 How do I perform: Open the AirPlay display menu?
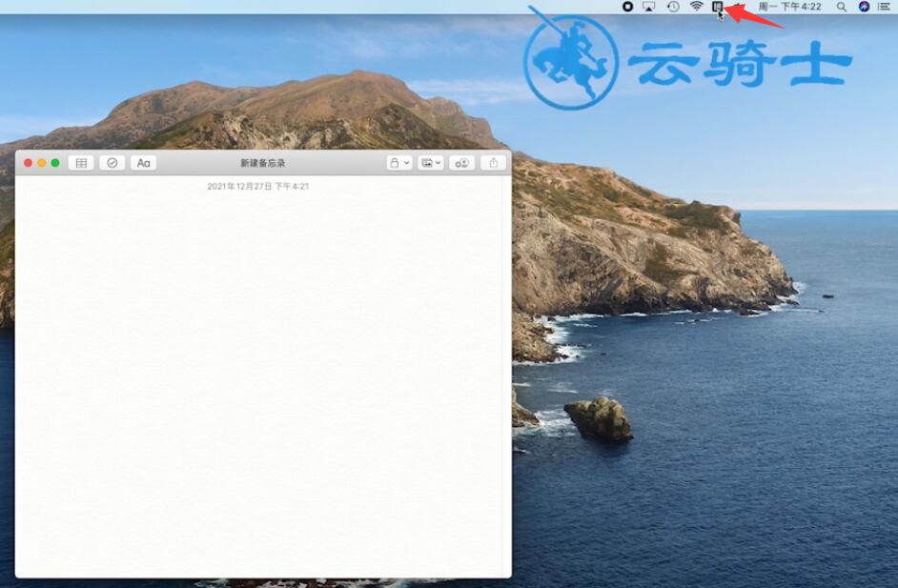pyautogui.click(x=649, y=7)
